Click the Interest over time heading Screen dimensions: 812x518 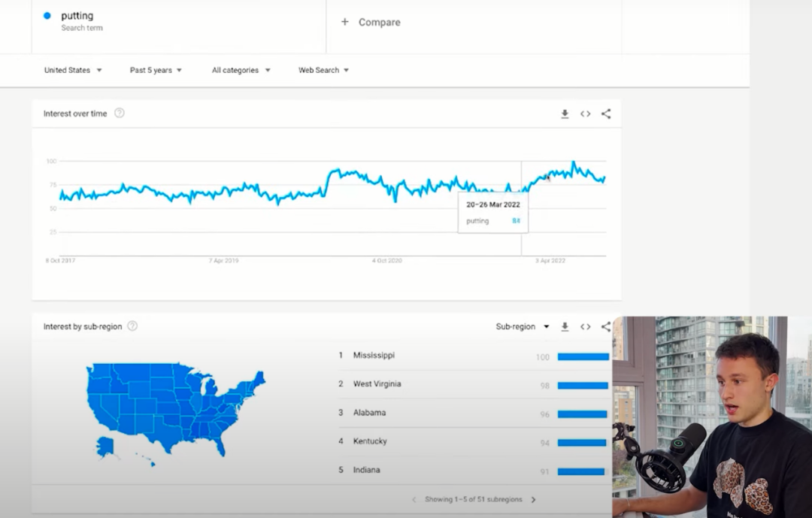[75, 114]
